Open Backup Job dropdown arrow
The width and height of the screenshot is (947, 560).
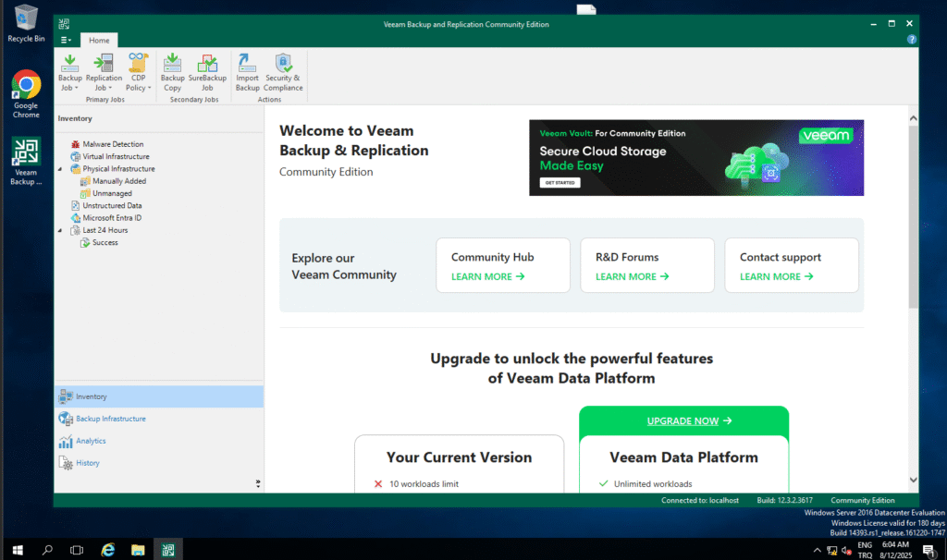(x=76, y=88)
